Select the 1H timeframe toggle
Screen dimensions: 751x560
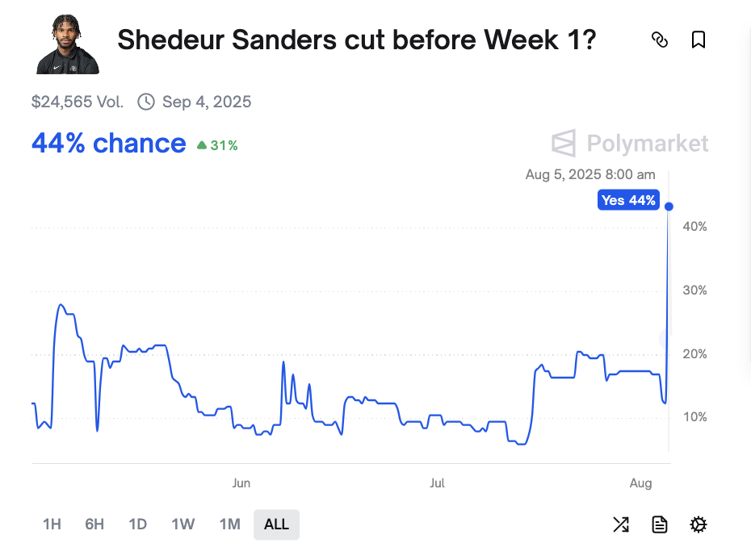[52, 524]
